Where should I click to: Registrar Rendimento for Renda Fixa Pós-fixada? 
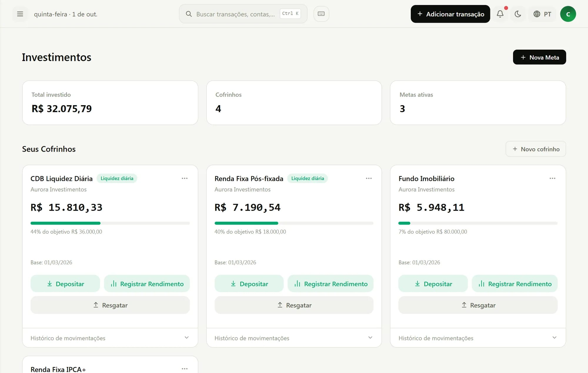(x=331, y=284)
